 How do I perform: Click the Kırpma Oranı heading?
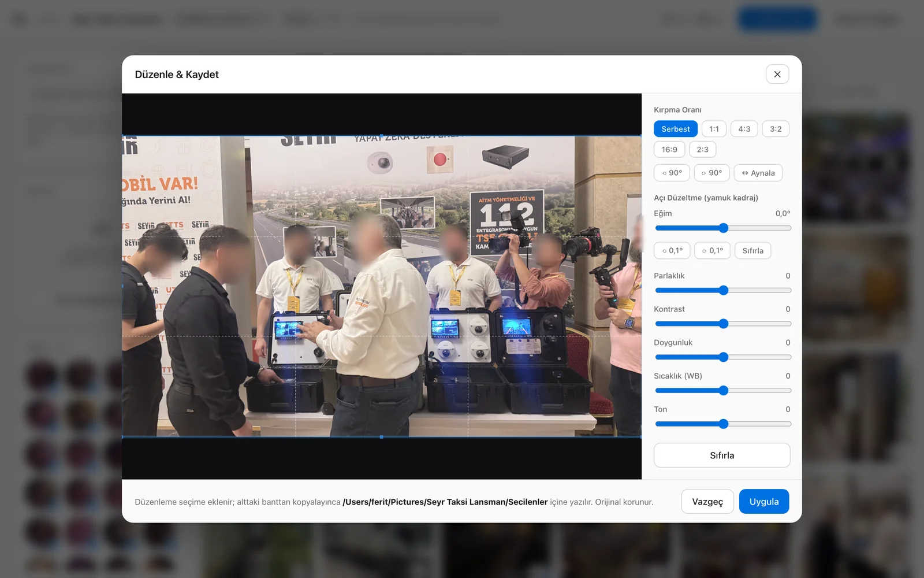pos(677,110)
